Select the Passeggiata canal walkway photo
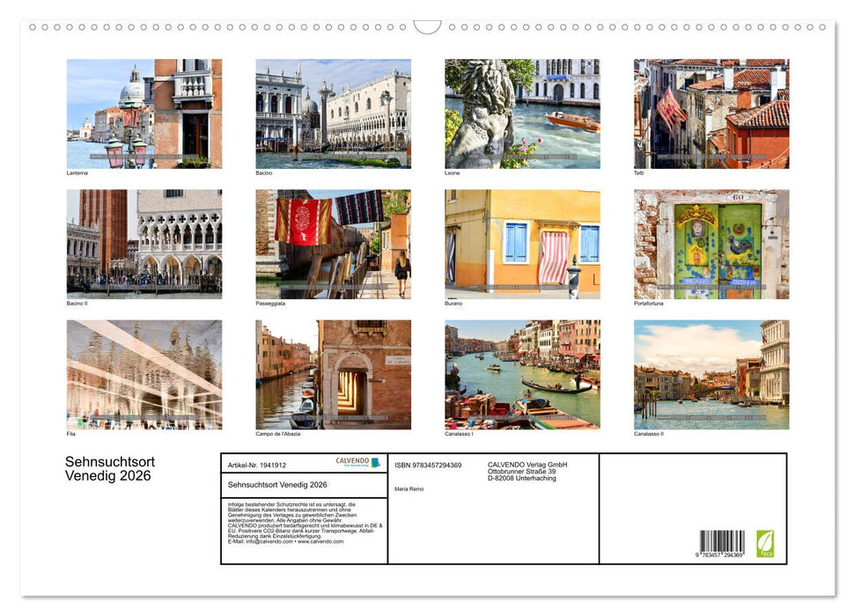Viewport: 855px width, 616px height. [333, 244]
